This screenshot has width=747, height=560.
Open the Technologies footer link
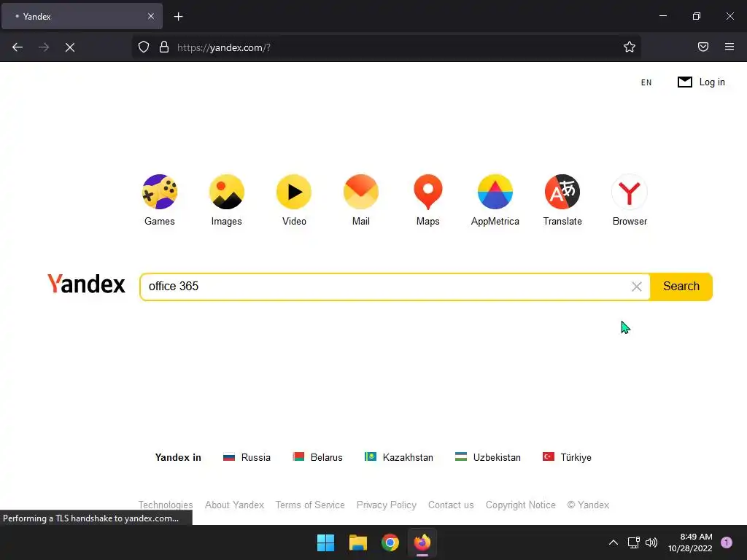166,505
